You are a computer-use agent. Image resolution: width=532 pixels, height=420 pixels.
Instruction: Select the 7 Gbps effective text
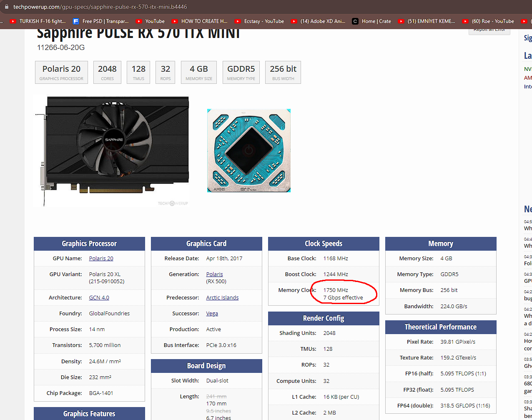pos(343,297)
